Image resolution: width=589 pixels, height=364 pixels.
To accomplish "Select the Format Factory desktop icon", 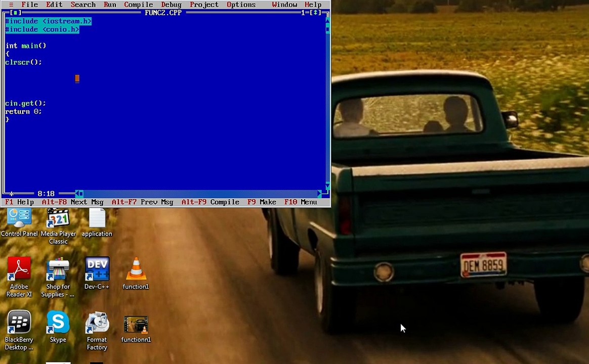I will [x=97, y=331].
